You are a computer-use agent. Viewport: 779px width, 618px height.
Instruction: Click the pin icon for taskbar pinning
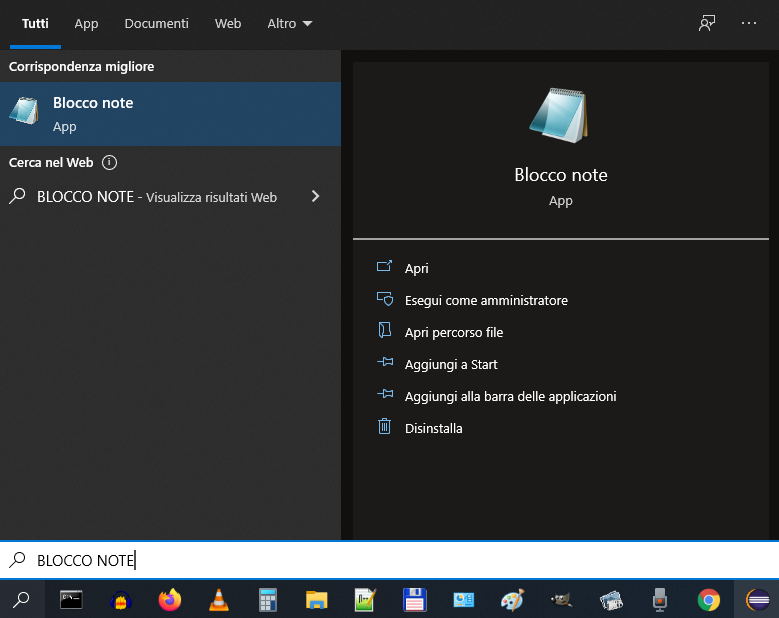point(385,394)
